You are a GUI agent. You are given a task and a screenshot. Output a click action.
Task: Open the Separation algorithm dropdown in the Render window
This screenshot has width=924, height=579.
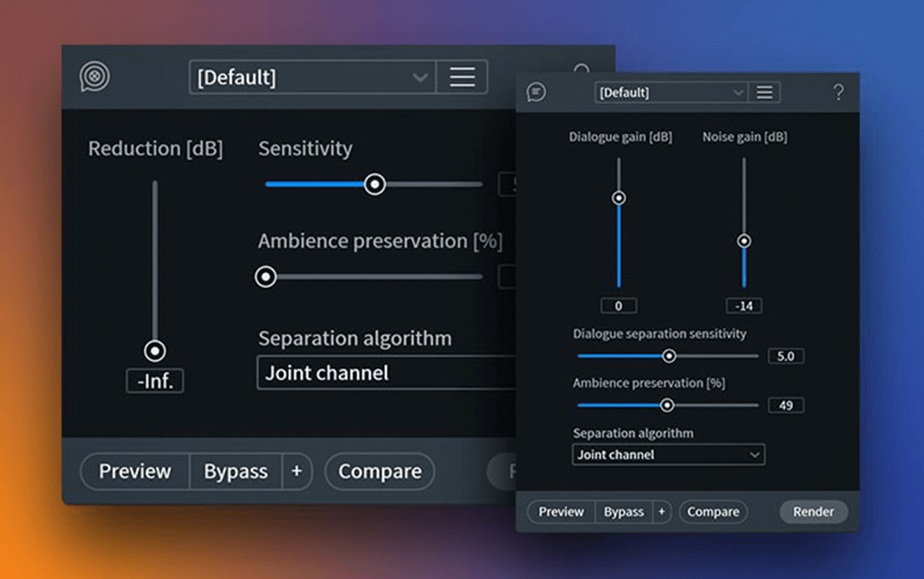tap(668, 455)
